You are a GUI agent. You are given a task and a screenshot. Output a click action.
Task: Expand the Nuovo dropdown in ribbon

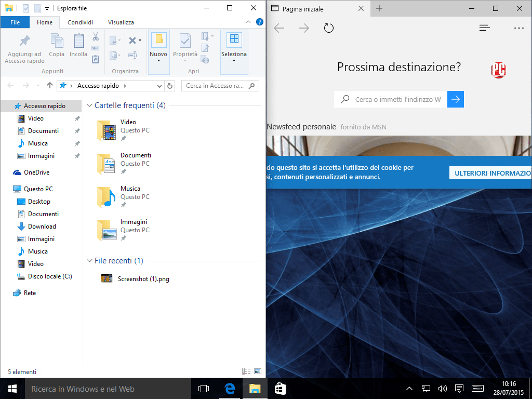[158, 61]
